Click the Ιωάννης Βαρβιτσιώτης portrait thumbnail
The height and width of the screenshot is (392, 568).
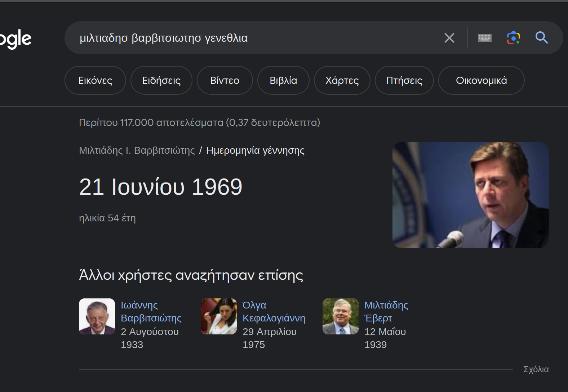pyautogui.click(x=97, y=316)
